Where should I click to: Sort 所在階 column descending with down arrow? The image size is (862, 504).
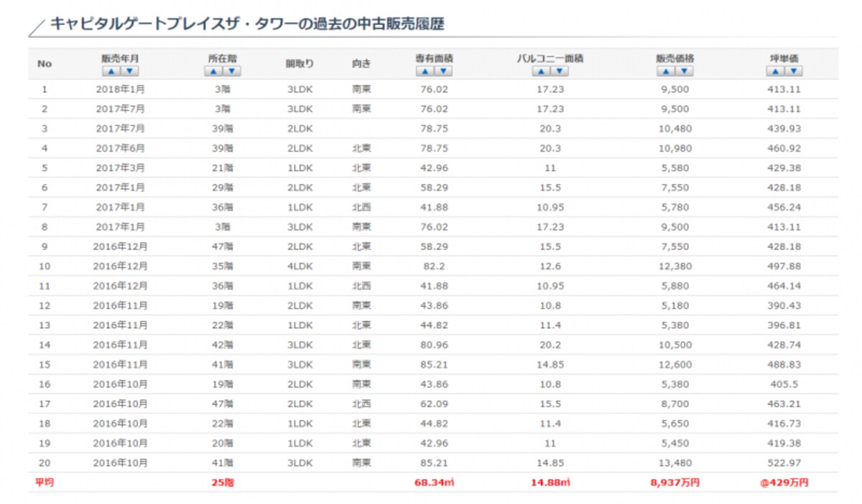click(231, 71)
